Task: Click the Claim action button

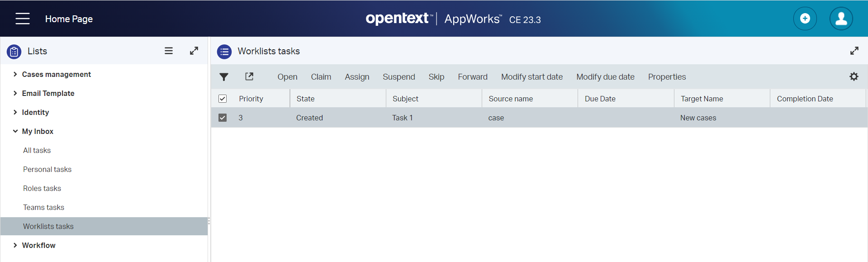Action: click(x=321, y=77)
